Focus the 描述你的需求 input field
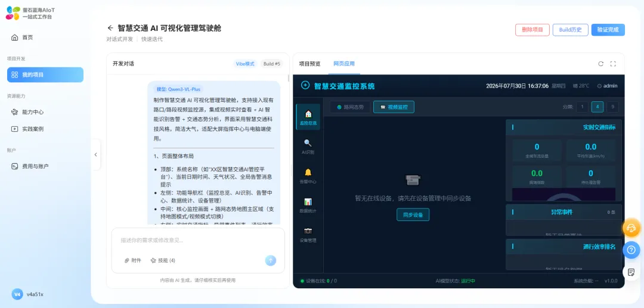 (x=198, y=240)
